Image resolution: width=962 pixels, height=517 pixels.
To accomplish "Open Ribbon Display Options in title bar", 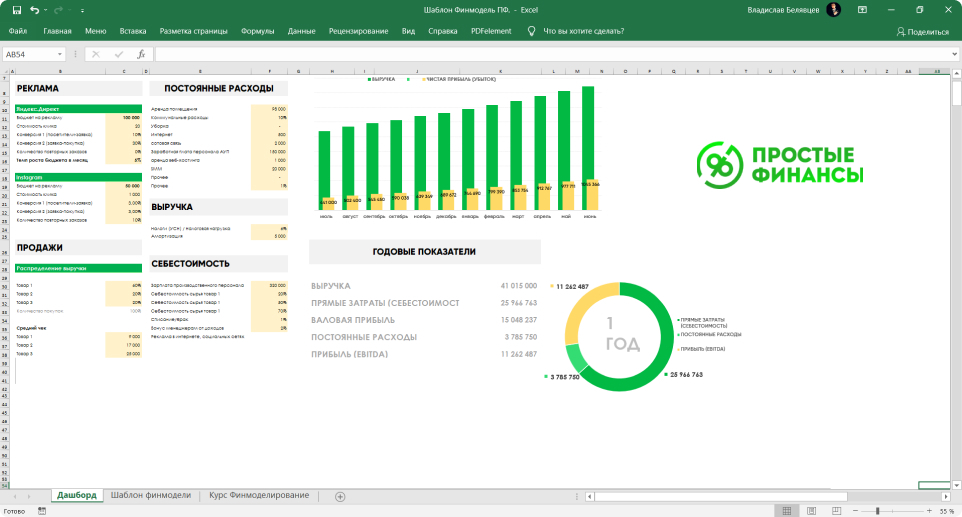I will pyautogui.click(x=863, y=10).
